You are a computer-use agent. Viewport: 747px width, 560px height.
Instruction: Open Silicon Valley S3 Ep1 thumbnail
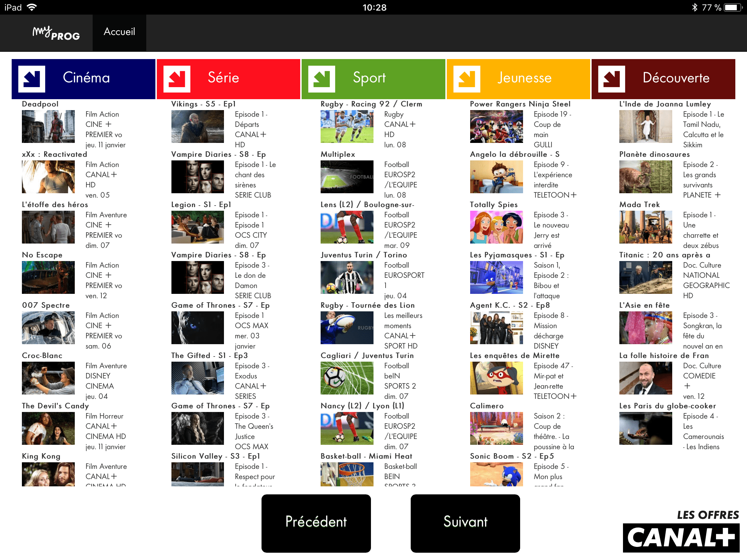198,474
